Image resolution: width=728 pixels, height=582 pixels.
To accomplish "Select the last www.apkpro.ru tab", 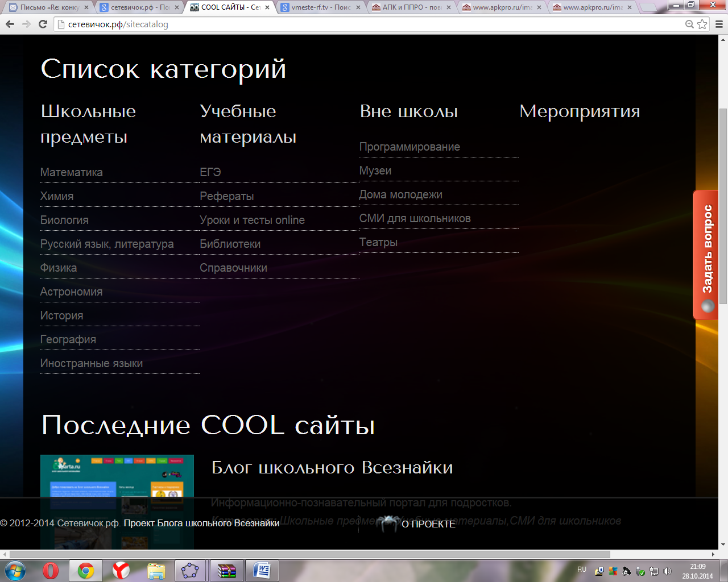I will click(591, 7).
